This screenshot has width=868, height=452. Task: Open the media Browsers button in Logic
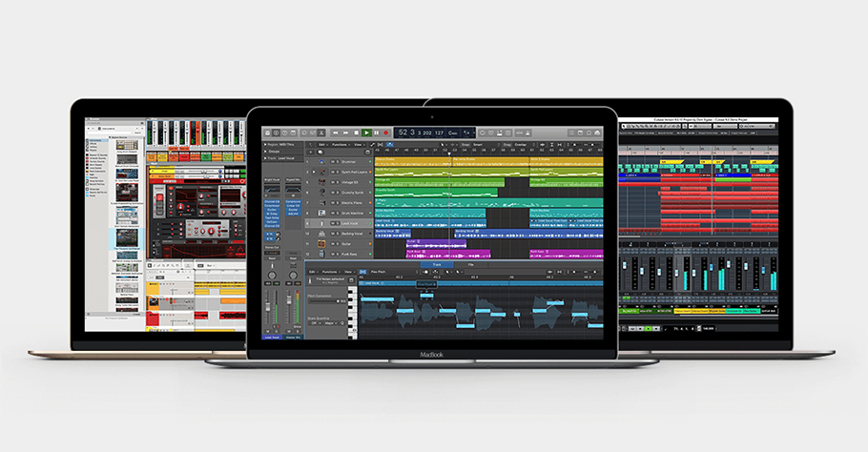[x=597, y=133]
